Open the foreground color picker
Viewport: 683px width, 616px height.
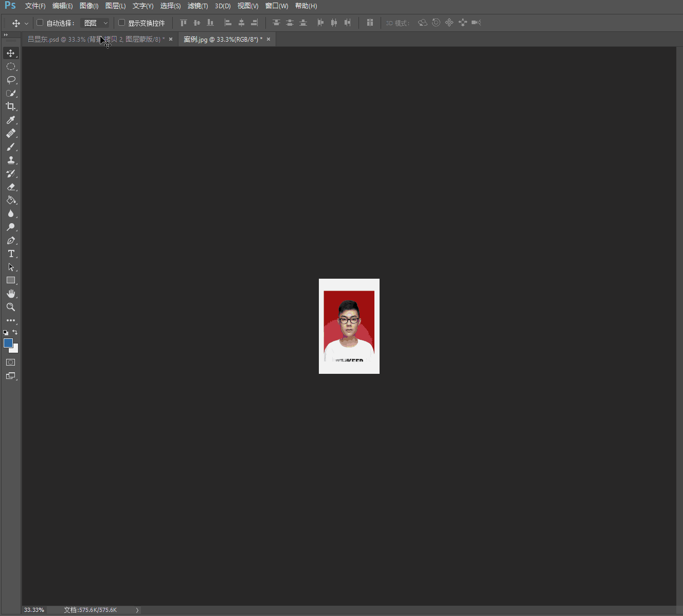point(8,343)
